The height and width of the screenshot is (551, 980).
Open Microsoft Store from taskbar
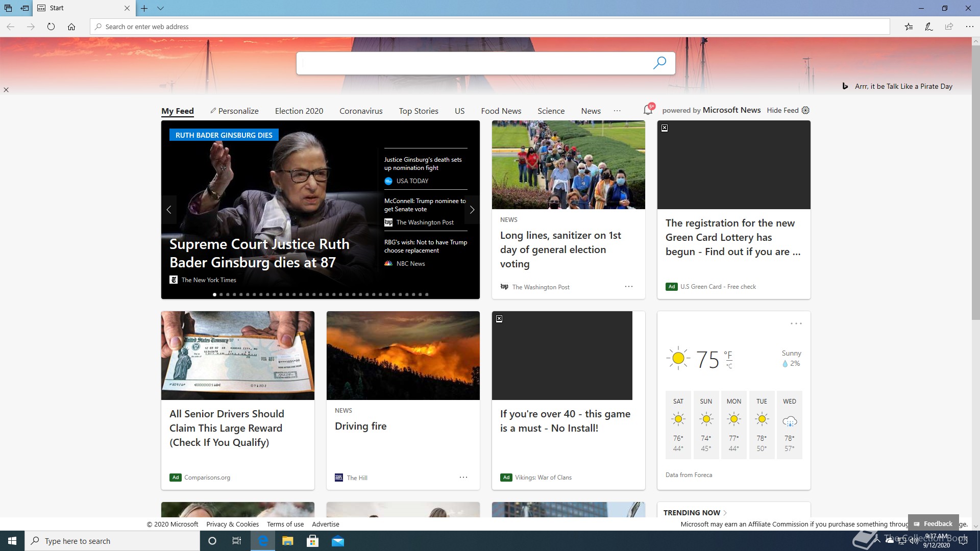pos(313,541)
